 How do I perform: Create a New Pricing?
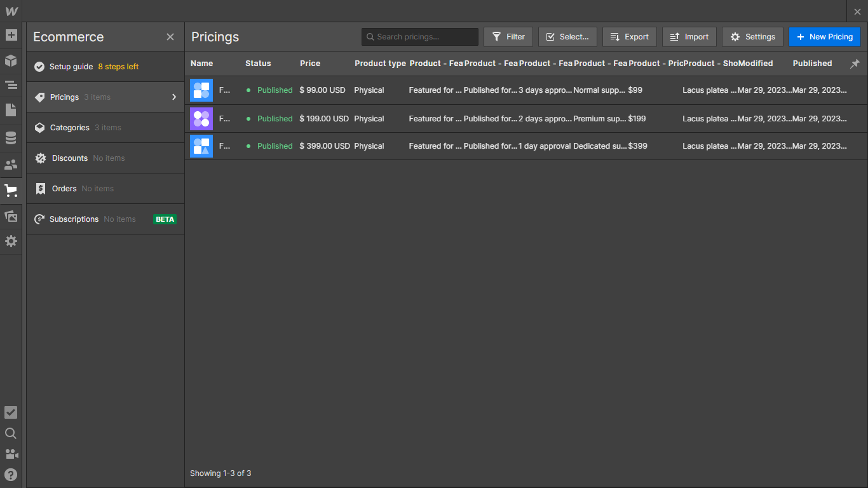pyautogui.click(x=825, y=37)
